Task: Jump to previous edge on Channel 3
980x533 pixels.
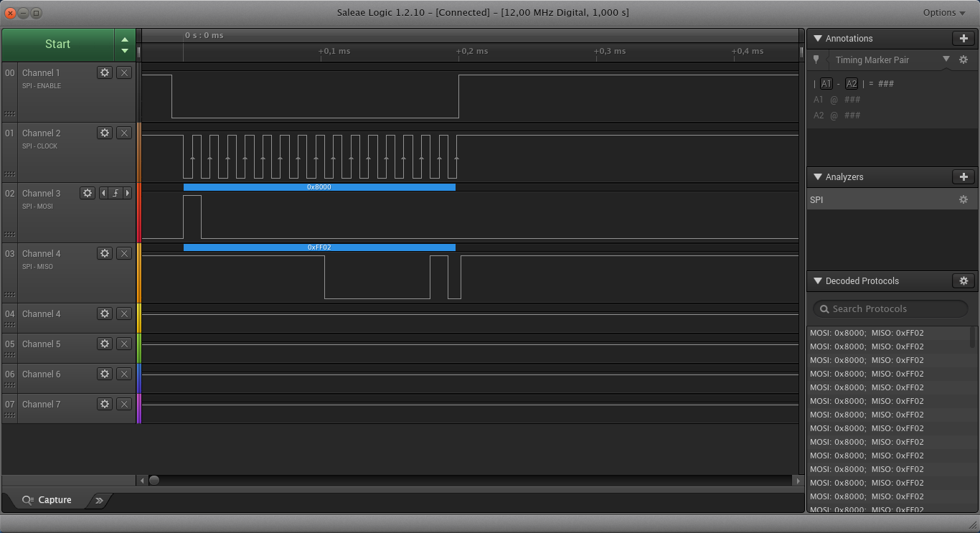Action: [x=103, y=193]
